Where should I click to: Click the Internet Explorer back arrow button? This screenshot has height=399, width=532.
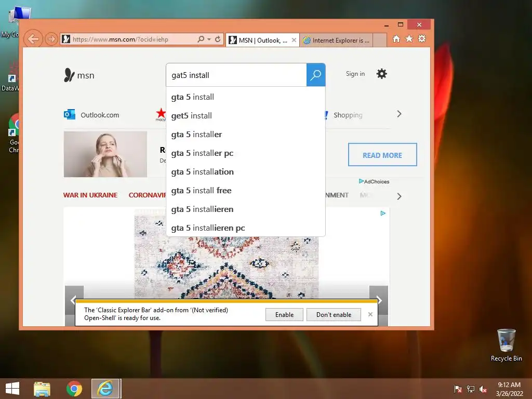click(33, 39)
